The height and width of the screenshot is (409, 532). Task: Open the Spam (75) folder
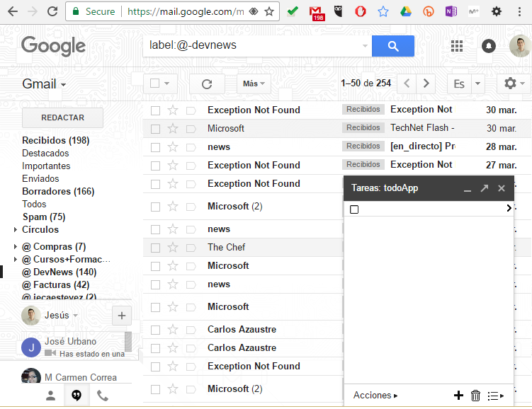(x=44, y=217)
